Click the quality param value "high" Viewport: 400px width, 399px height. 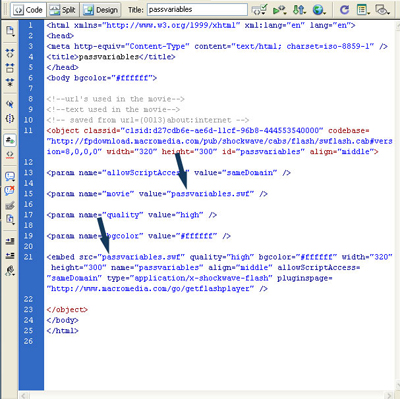coord(189,215)
